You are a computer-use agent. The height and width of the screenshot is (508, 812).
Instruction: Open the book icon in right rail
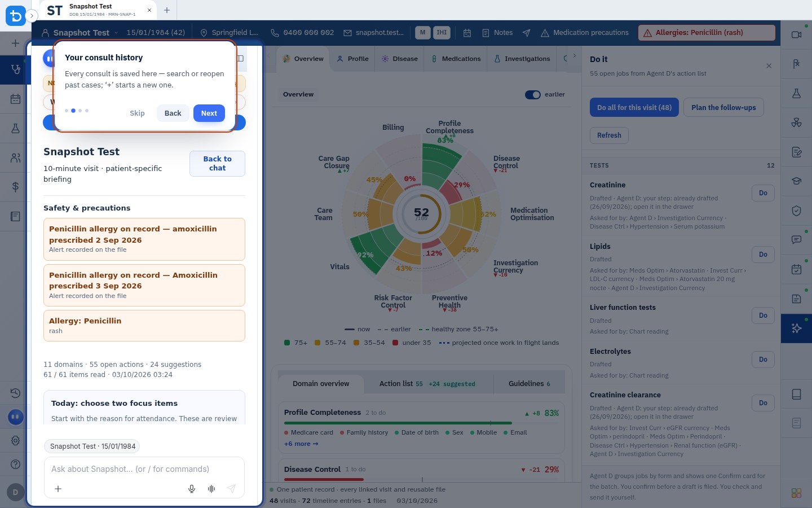click(x=796, y=394)
